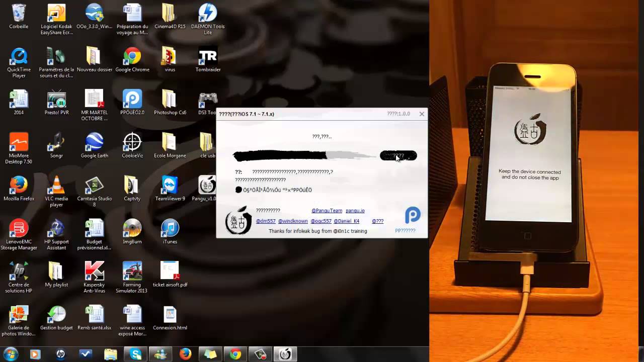Open Galerie de photos Windows
The height and width of the screenshot is (362, 644).
pyautogui.click(x=19, y=321)
